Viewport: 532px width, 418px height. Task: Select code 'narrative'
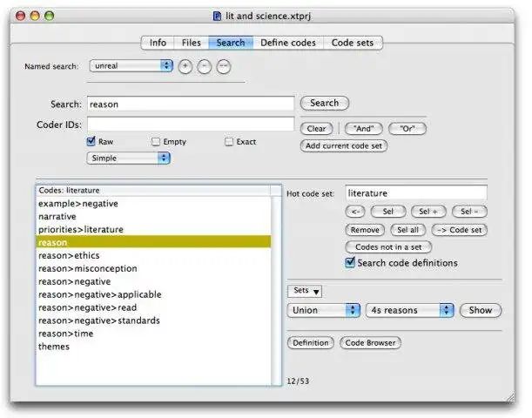(x=154, y=217)
